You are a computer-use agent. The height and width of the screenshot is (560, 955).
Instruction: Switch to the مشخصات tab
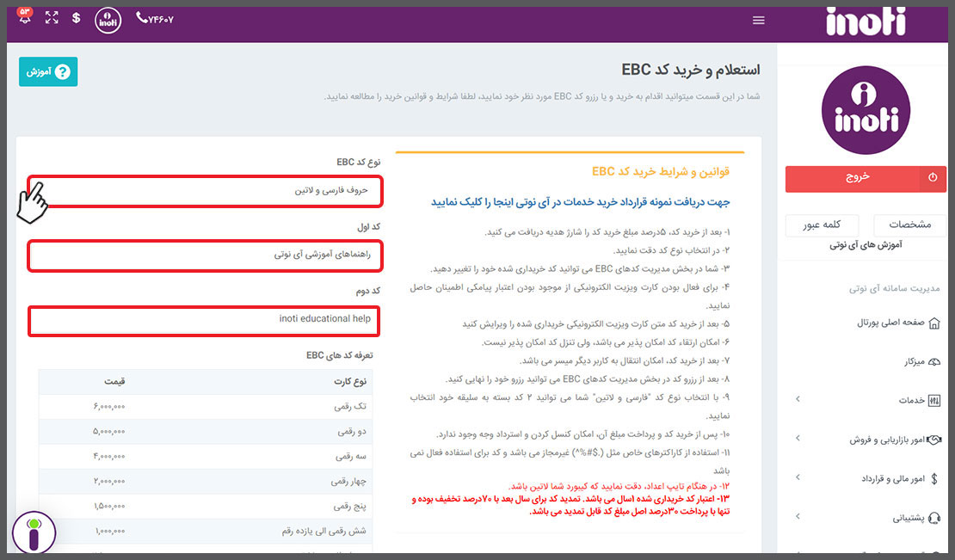(910, 225)
